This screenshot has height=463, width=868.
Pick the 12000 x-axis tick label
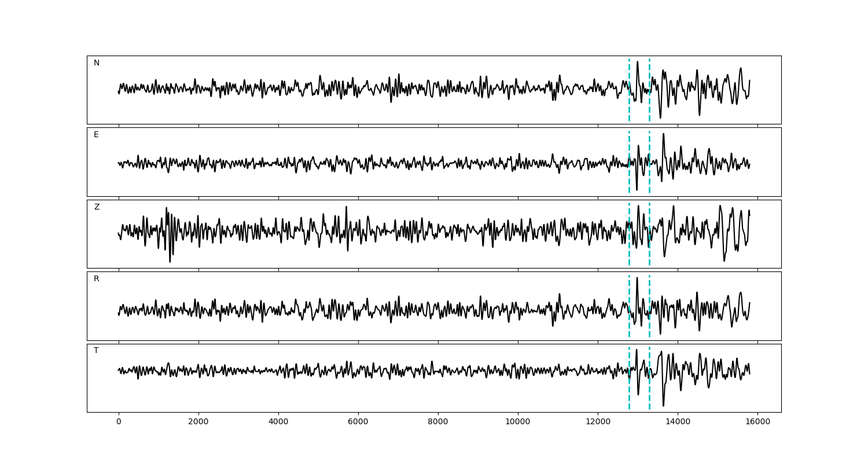tap(598, 422)
